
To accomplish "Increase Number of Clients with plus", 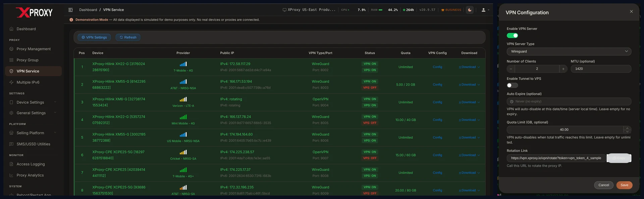I will (x=563, y=69).
